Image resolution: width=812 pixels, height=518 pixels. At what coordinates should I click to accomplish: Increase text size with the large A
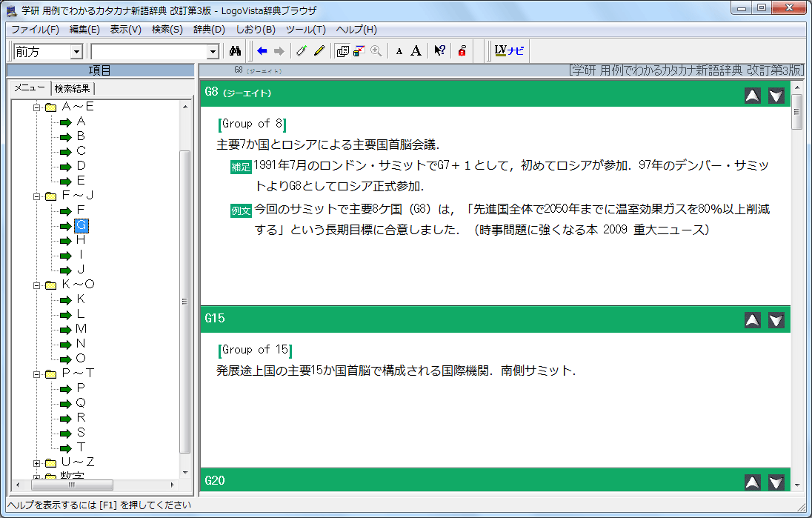tap(416, 51)
